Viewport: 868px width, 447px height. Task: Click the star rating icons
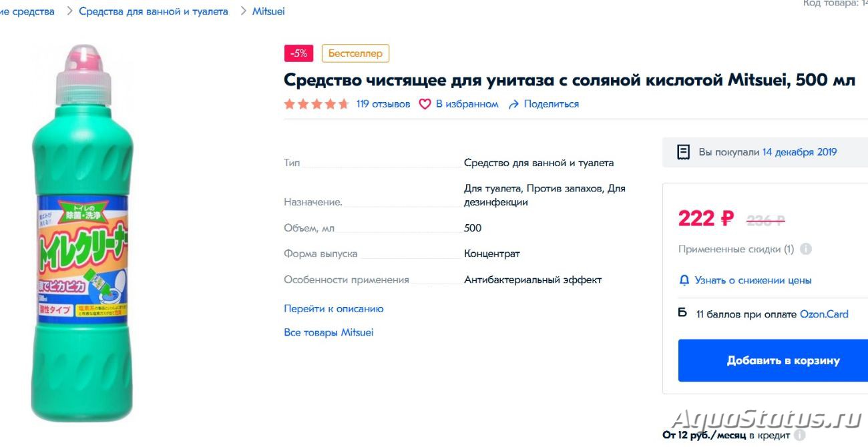[316, 104]
